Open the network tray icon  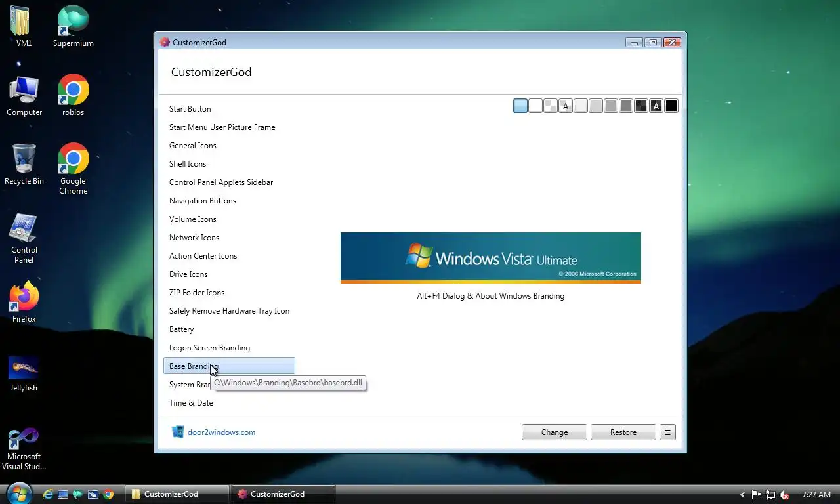[x=770, y=495]
